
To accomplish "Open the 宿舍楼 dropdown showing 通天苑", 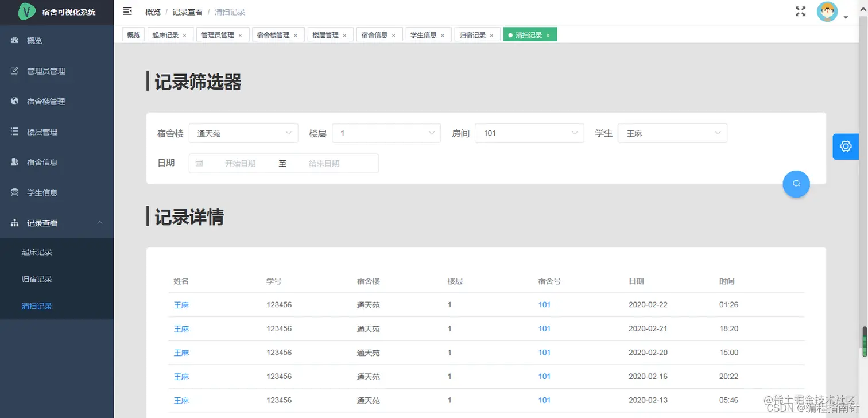I will tap(243, 133).
